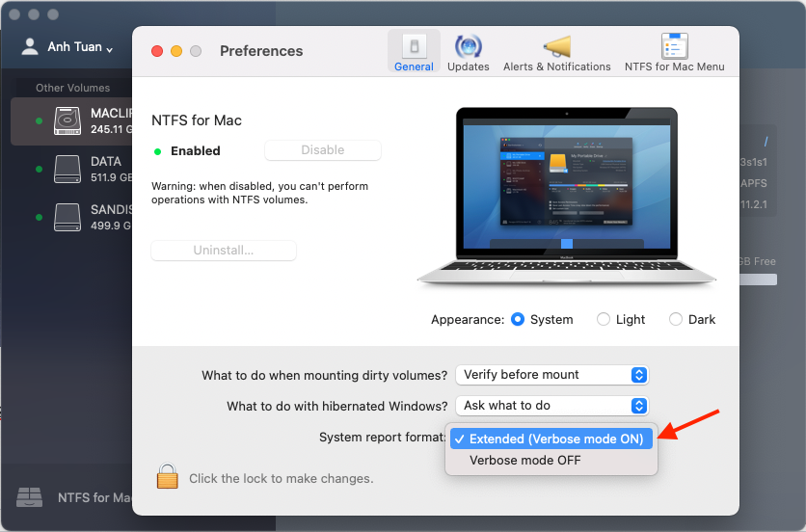The height and width of the screenshot is (532, 806).
Task: Select the DATA volume drive icon
Action: pyautogui.click(x=68, y=169)
